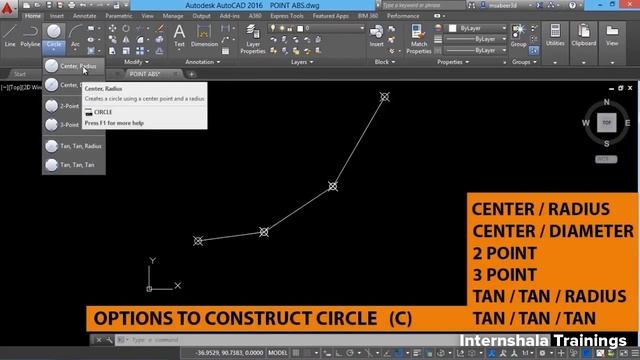
Task: Select the Array tool in Modify panel
Action: (x=140, y=51)
